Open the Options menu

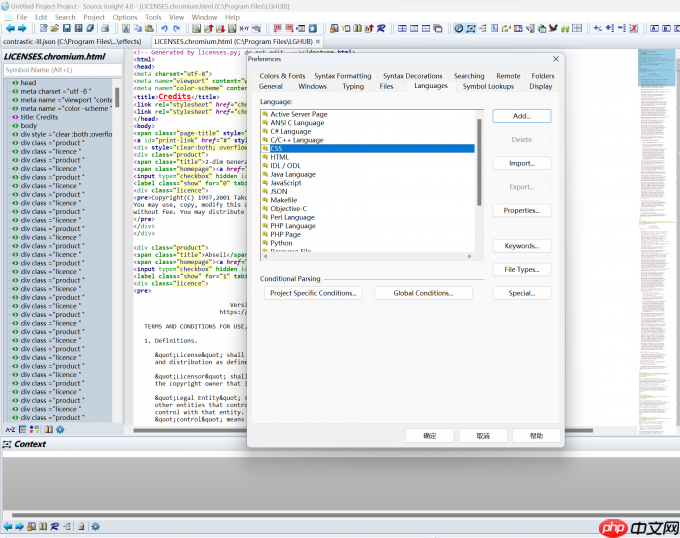click(125, 17)
